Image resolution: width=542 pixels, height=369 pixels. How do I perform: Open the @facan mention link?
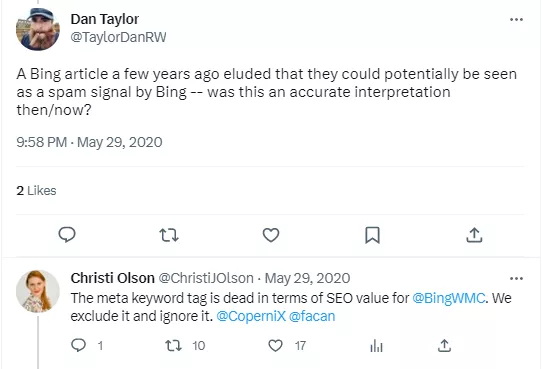[312, 316]
